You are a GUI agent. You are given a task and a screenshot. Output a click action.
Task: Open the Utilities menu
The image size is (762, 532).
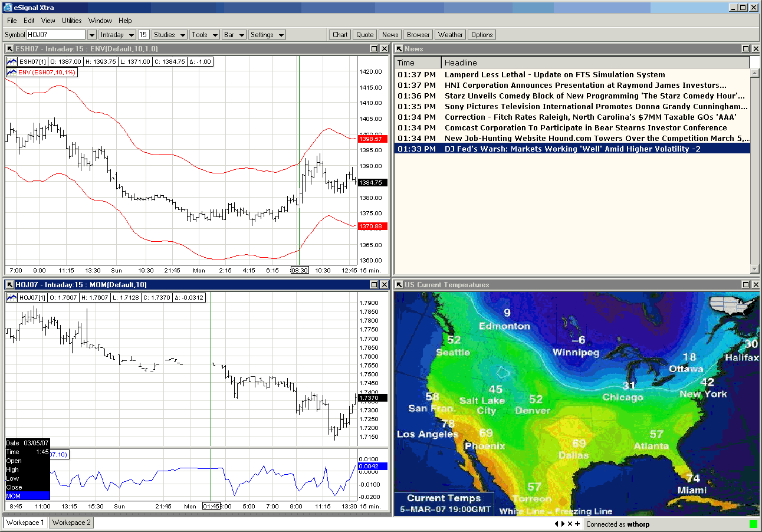[71, 20]
